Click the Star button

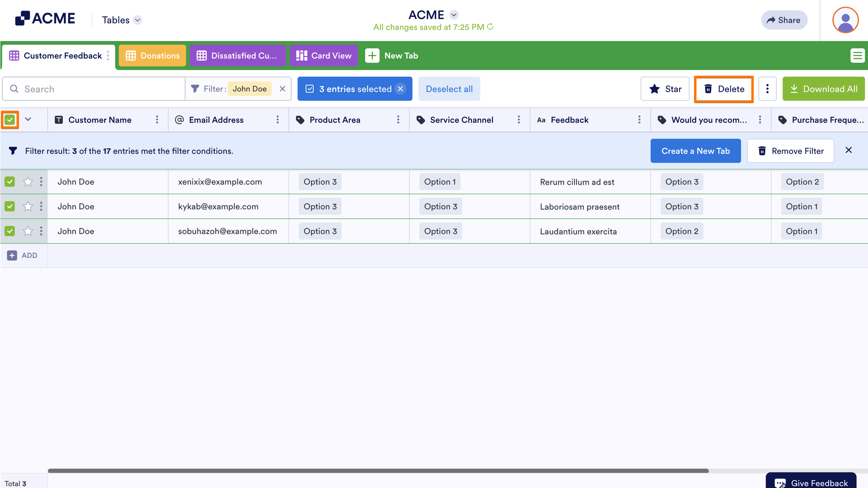tap(665, 89)
